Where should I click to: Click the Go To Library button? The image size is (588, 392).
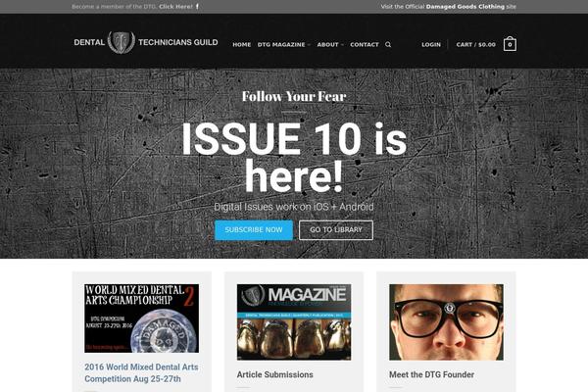[x=336, y=230]
